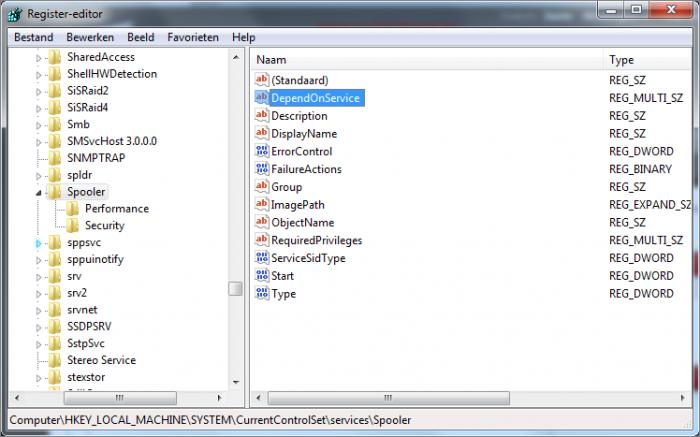The height and width of the screenshot is (437, 700).
Task: Open the Favorieten menu
Action: [193, 37]
